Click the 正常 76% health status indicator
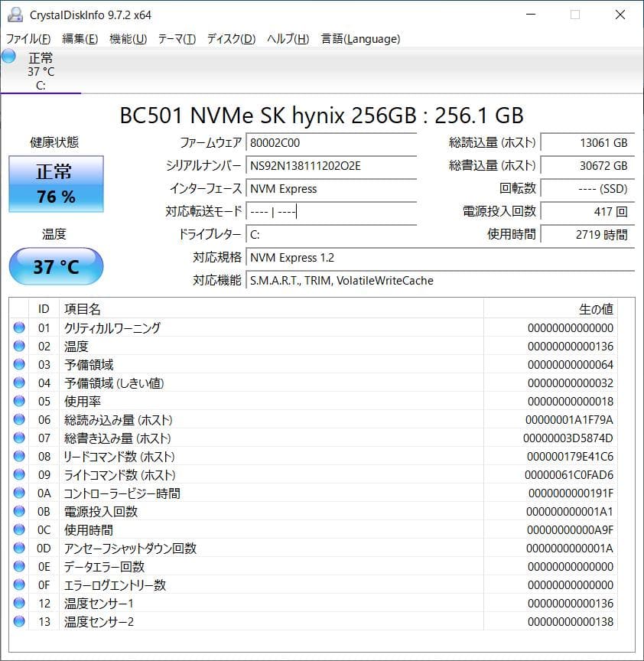 (55, 184)
